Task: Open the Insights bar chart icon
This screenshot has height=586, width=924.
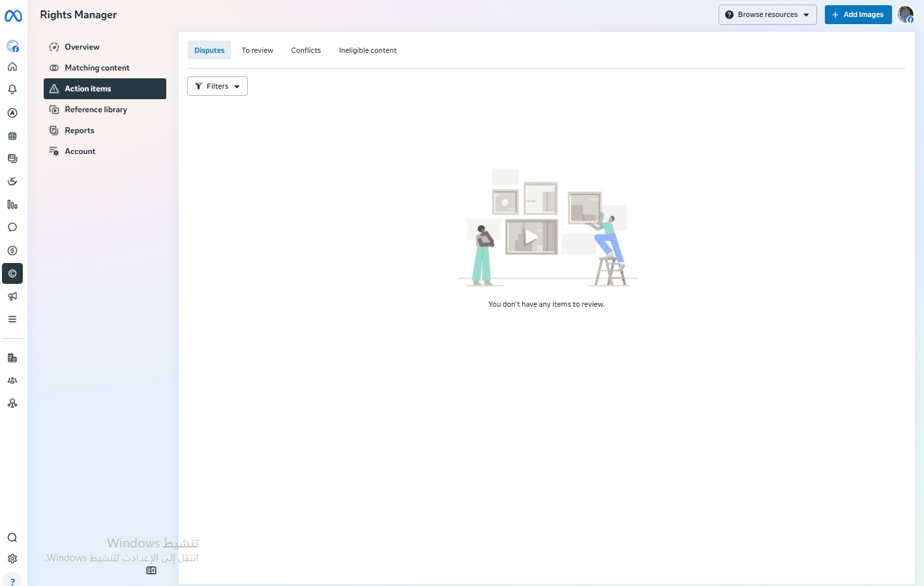Action: (x=12, y=204)
